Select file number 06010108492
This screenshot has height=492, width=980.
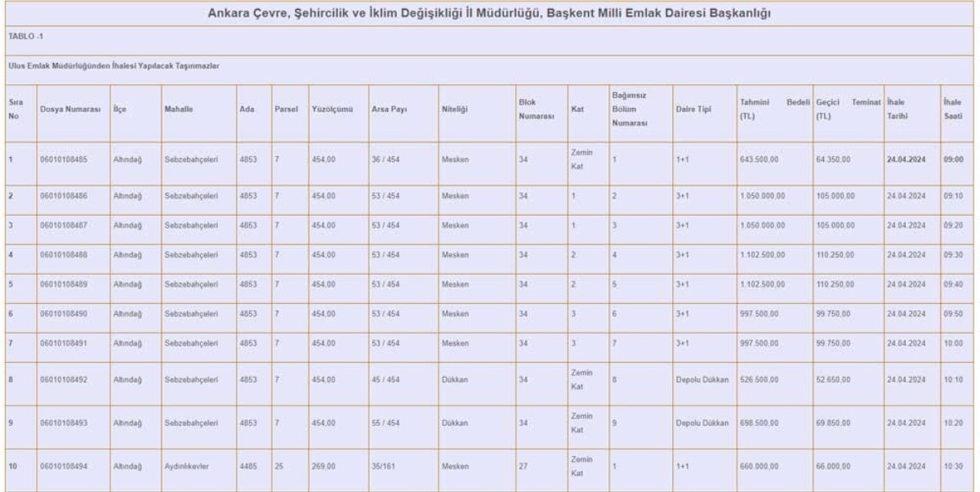64,378
